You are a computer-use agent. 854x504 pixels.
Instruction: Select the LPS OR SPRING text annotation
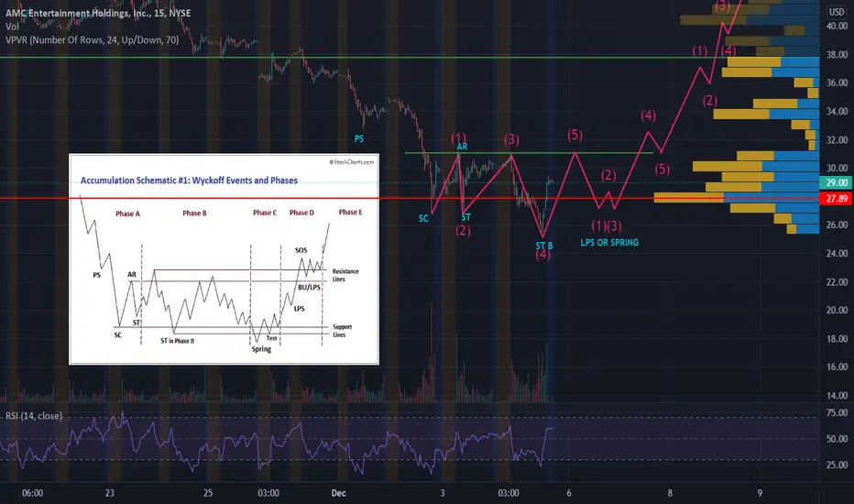coord(609,243)
